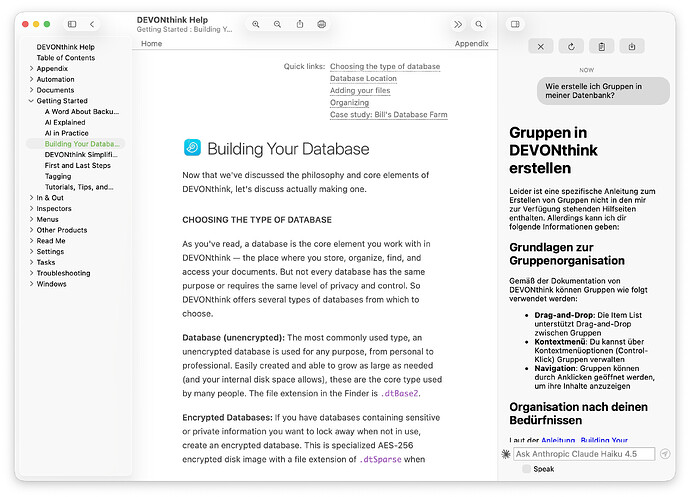Expand the Inspectors section
This screenshot has width=690, height=497.
31,208
